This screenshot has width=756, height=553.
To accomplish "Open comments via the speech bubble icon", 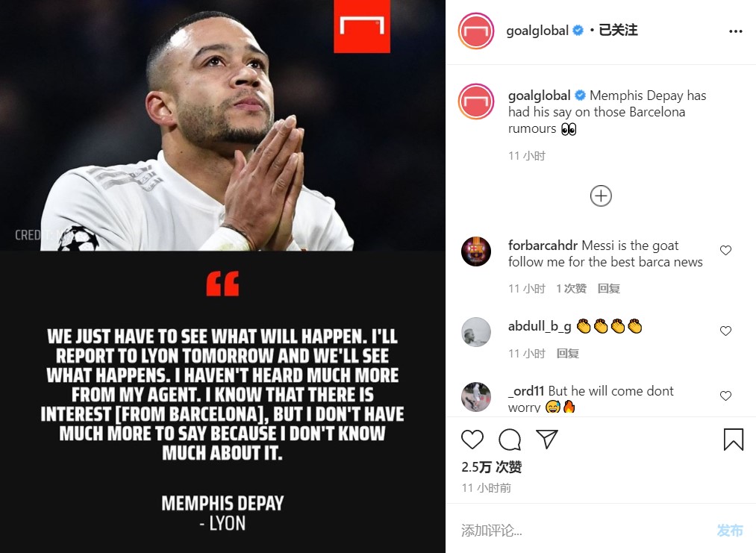I will coord(510,440).
